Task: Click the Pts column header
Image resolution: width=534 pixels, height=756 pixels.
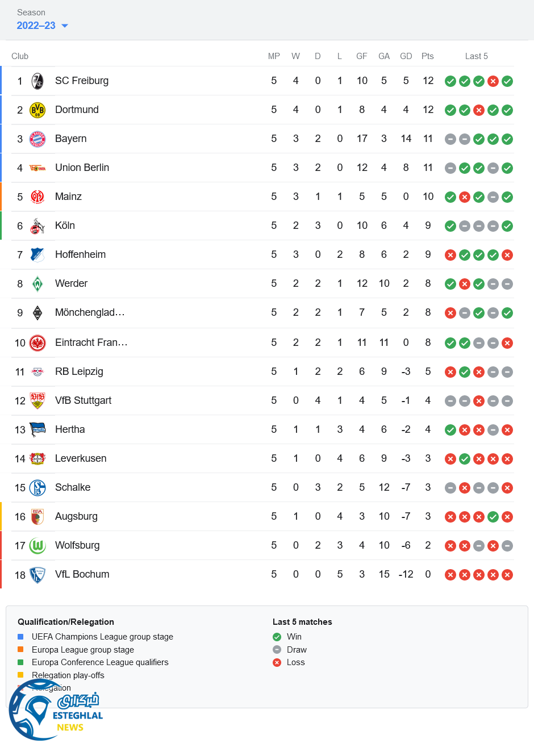Action: pyautogui.click(x=428, y=56)
